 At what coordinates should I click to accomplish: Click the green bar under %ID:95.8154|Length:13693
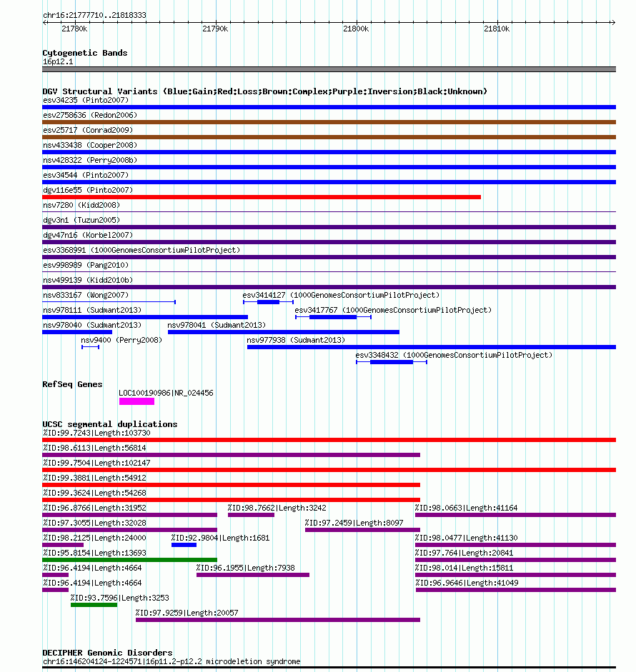pos(129,560)
